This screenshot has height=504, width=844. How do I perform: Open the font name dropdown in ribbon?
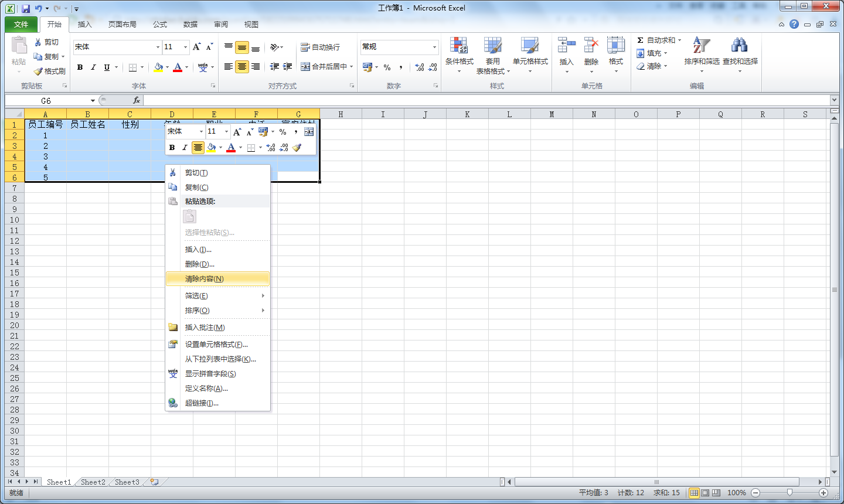(158, 47)
